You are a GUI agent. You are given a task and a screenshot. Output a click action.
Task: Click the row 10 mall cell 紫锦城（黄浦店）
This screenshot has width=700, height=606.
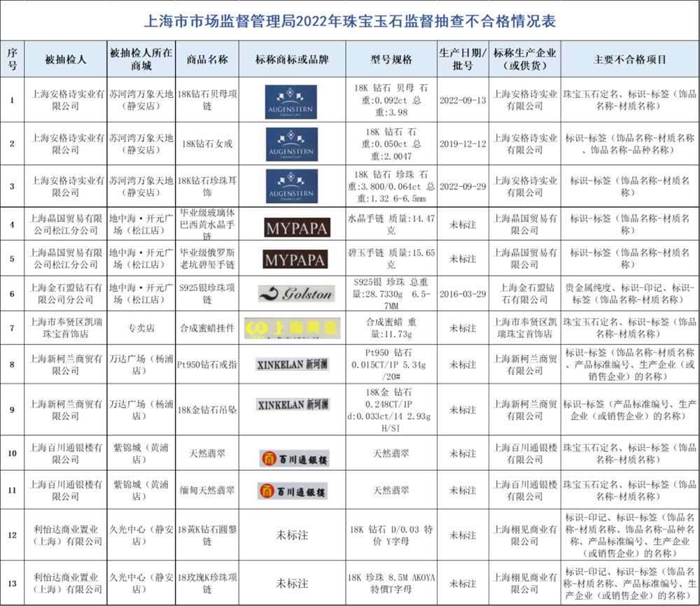coord(141,453)
